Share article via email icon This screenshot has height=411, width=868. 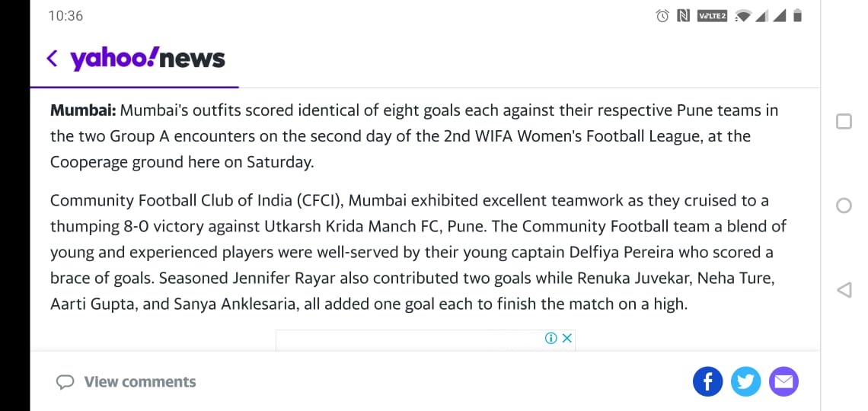pos(783,381)
